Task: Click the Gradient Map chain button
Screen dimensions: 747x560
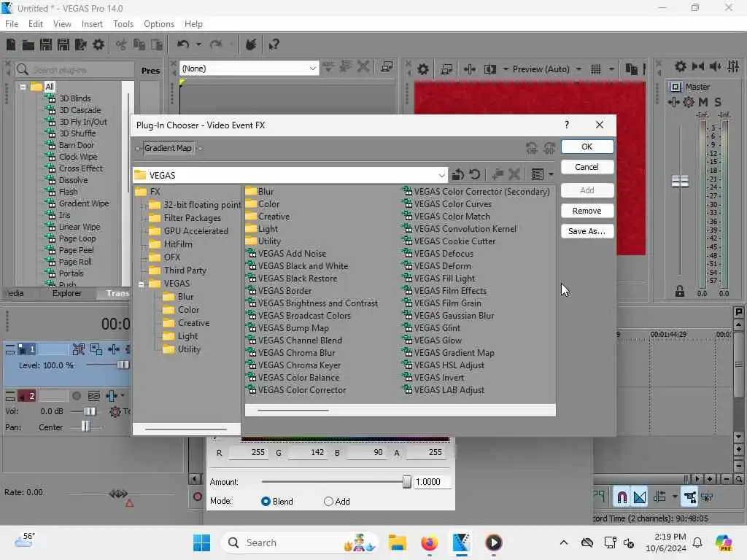Action: pyautogui.click(x=169, y=148)
